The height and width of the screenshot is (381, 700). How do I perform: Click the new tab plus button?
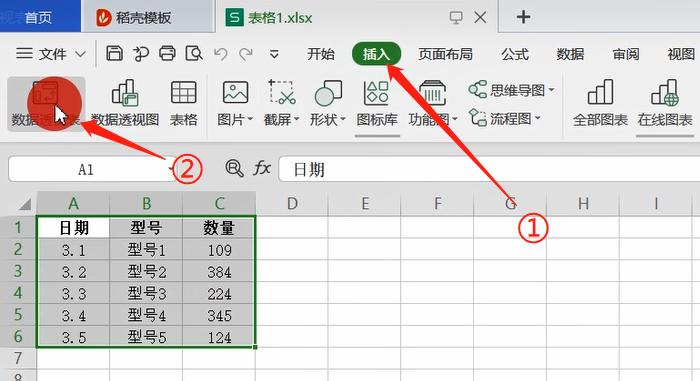pos(523,17)
